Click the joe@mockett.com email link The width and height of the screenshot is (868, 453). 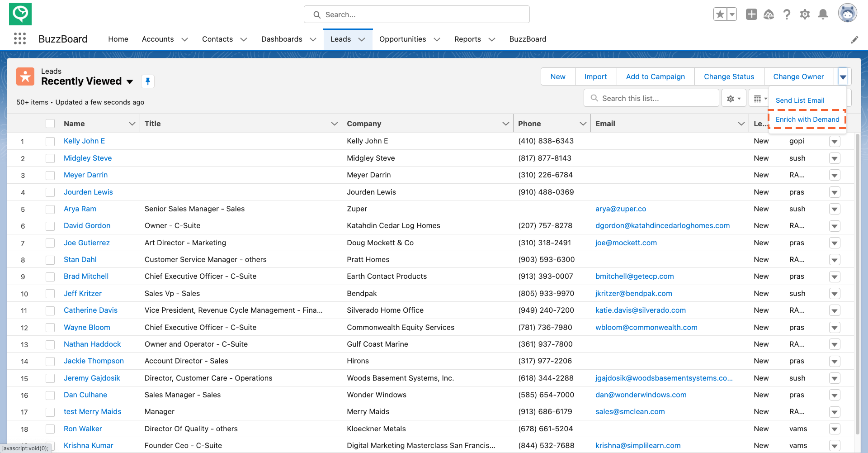point(626,243)
